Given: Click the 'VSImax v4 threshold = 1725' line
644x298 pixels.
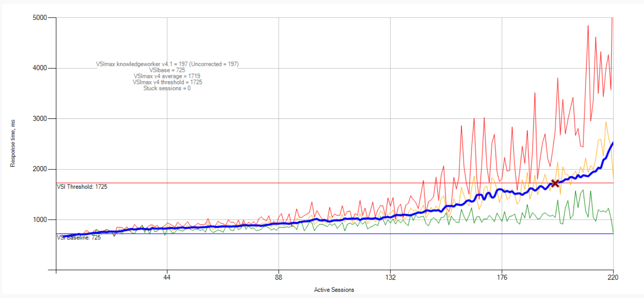Looking at the screenshot, I should click(x=167, y=82).
